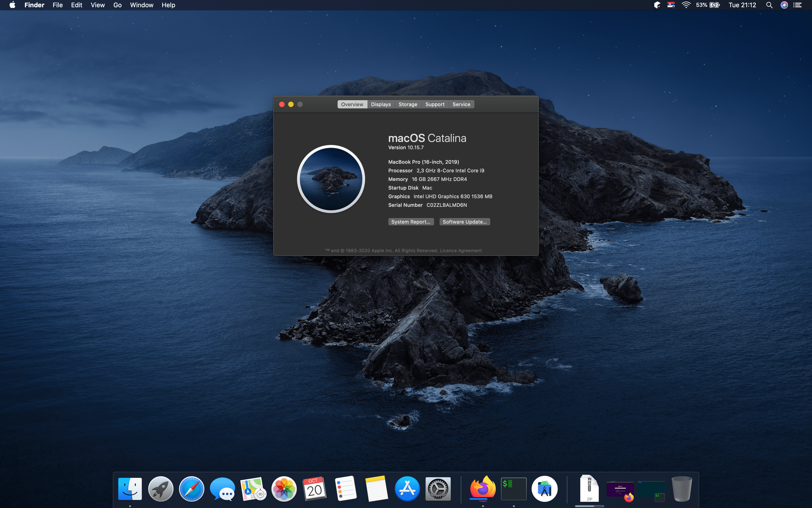Click the Tue 21:12 clock
812x508 pixels.
click(x=742, y=5)
